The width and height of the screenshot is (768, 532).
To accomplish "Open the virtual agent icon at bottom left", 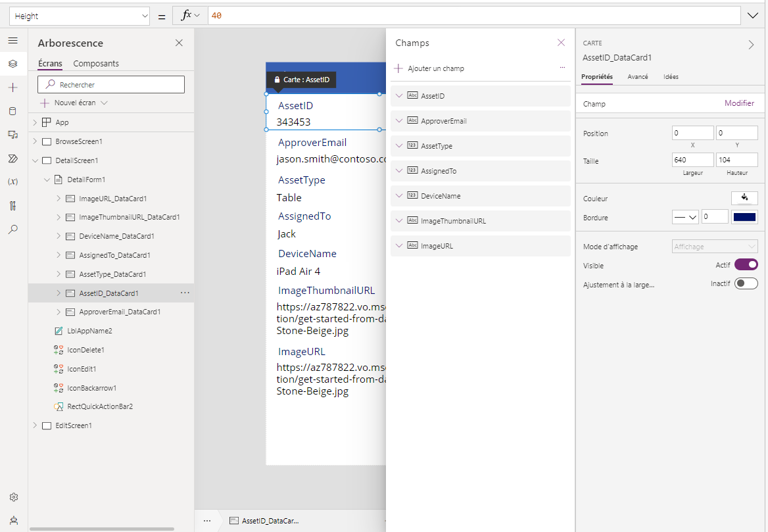I will click(x=14, y=520).
